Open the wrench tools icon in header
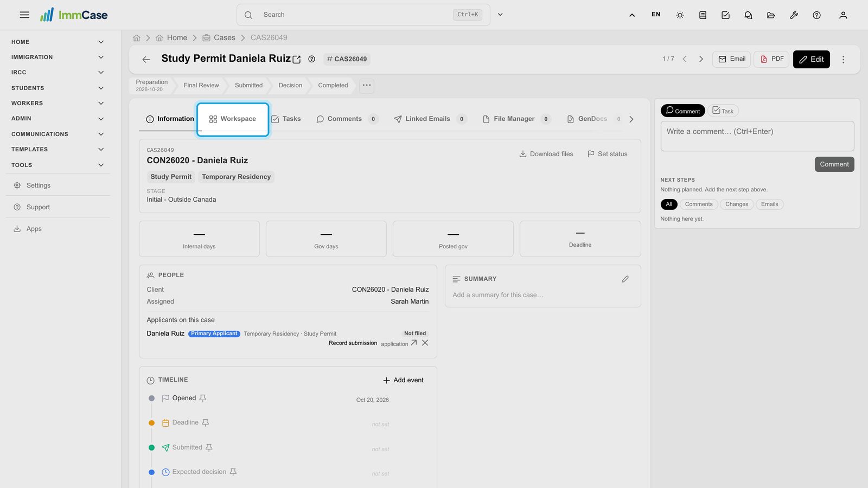 [794, 15]
